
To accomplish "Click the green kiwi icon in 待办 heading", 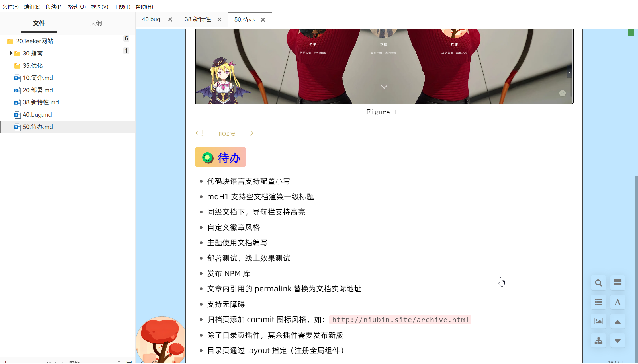I will tap(208, 157).
